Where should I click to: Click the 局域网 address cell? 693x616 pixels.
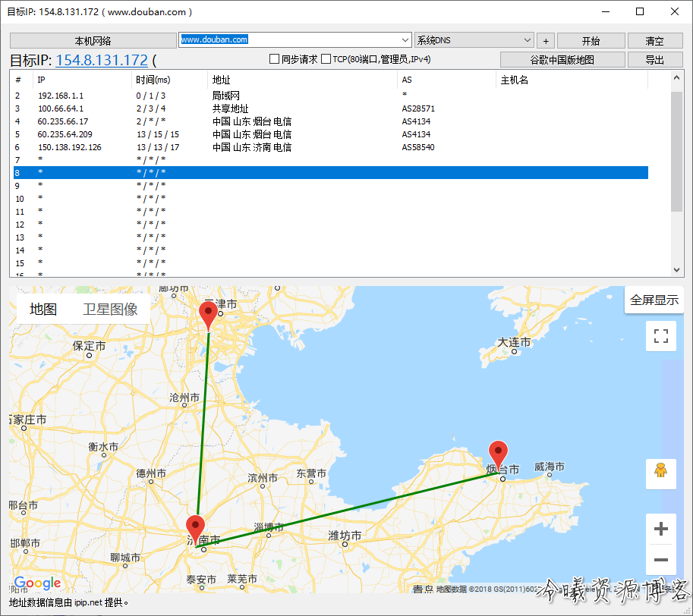[x=226, y=96]
